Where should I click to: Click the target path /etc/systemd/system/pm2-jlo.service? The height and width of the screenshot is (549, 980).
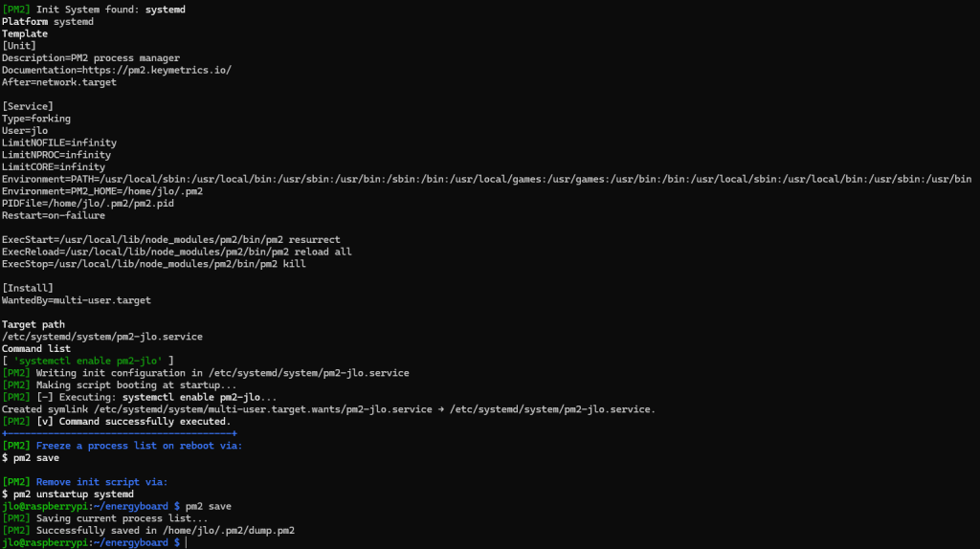coord(101,337)
